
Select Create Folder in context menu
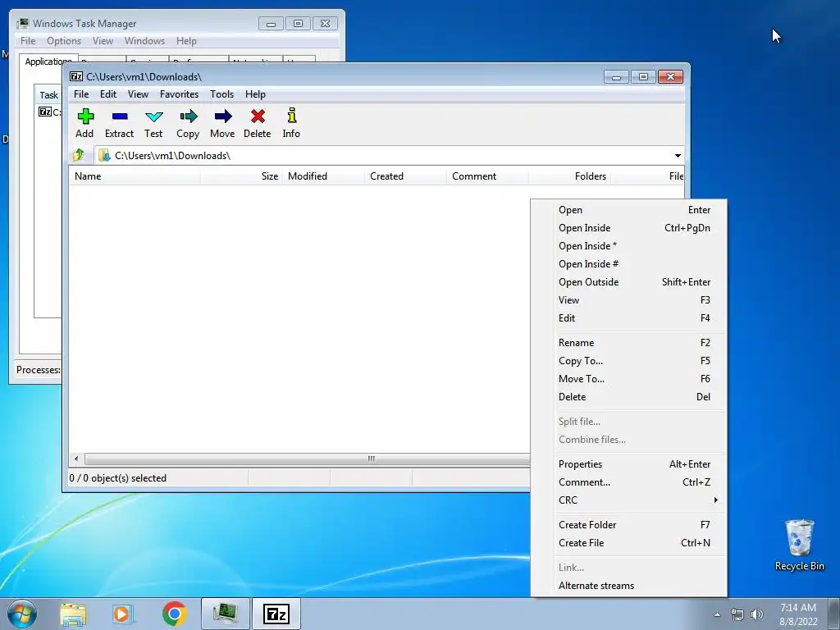[x=629, y=525]
